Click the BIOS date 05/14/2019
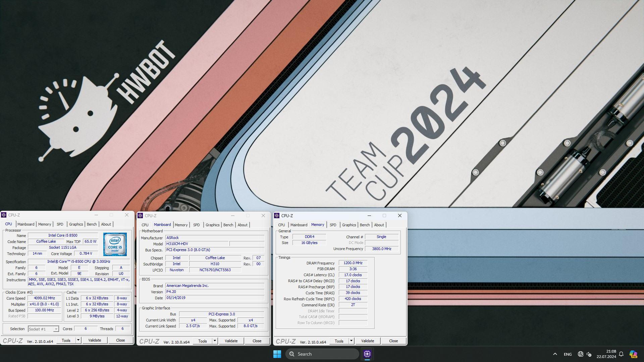The image size is (644, 362). coord(215,298)
